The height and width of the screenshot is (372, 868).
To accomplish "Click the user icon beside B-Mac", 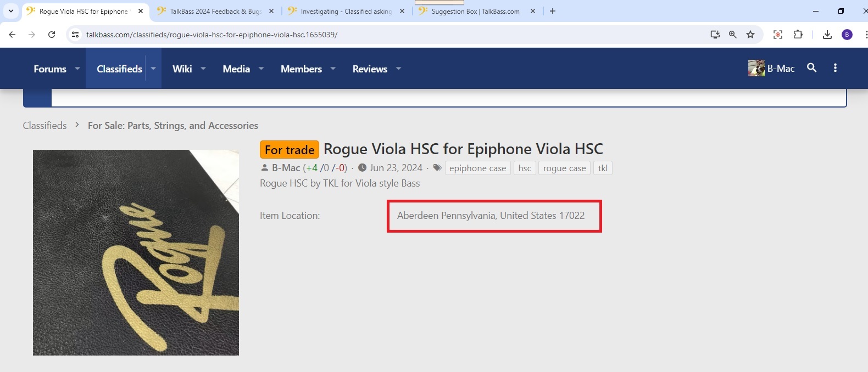I will (264, 168).
